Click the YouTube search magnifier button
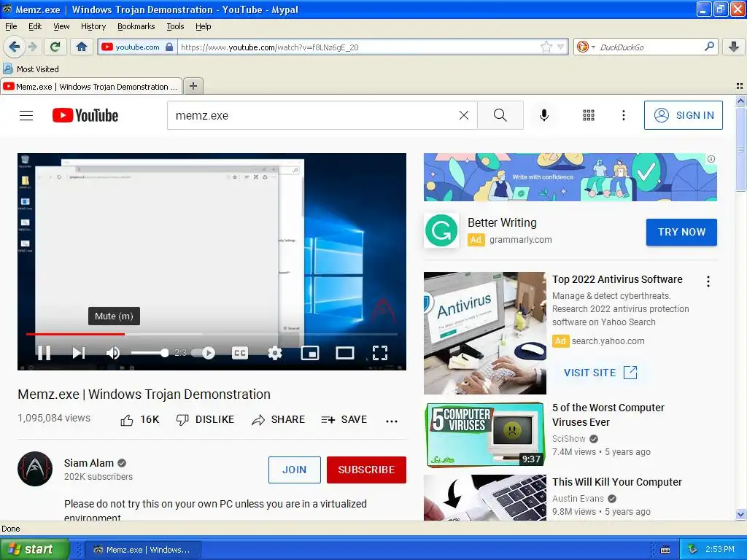 pos(500,115)
